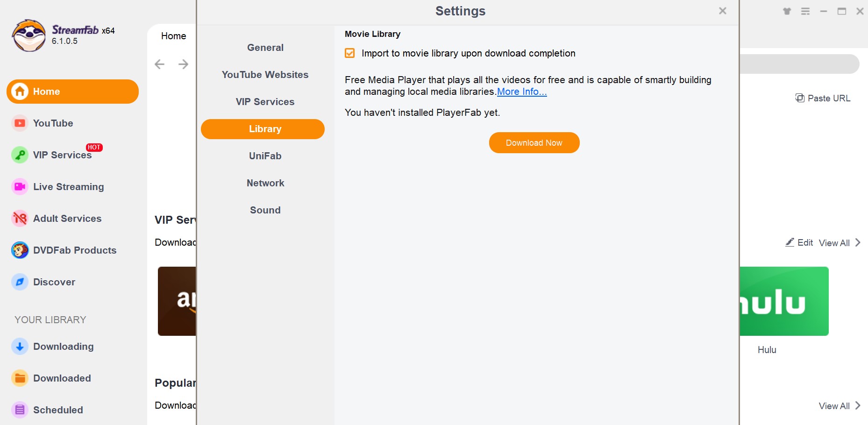This screenshot has height=425, width=868.
Task: Click the VIP Services key icon
Action: click(x=20, y=155)
